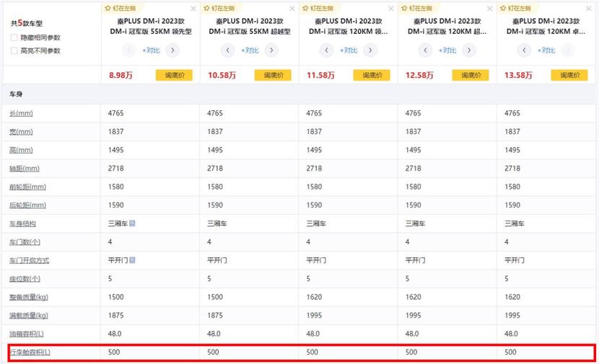Screen dimensions: 599x364
Task: Open the 前轮距(mm) parameter link
Action: coord(27,187)
